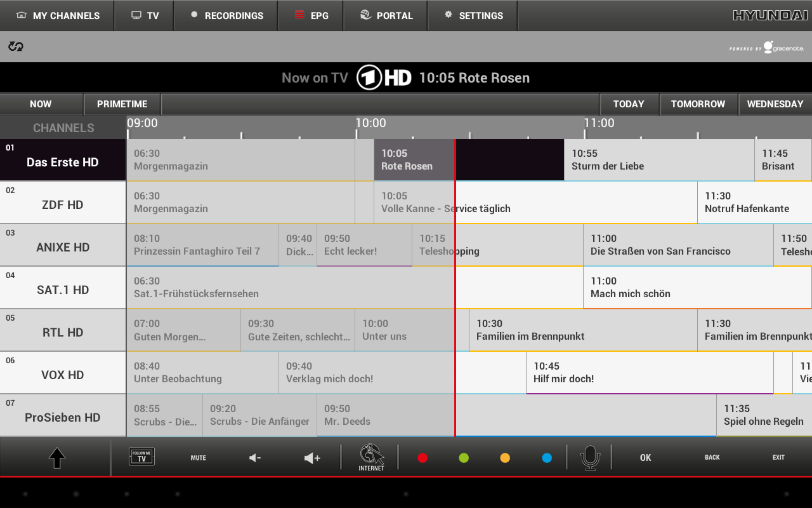Select Sturm der Liebe at 10:55
Viewport: 812px width, 508px height.
pos(659,160)
